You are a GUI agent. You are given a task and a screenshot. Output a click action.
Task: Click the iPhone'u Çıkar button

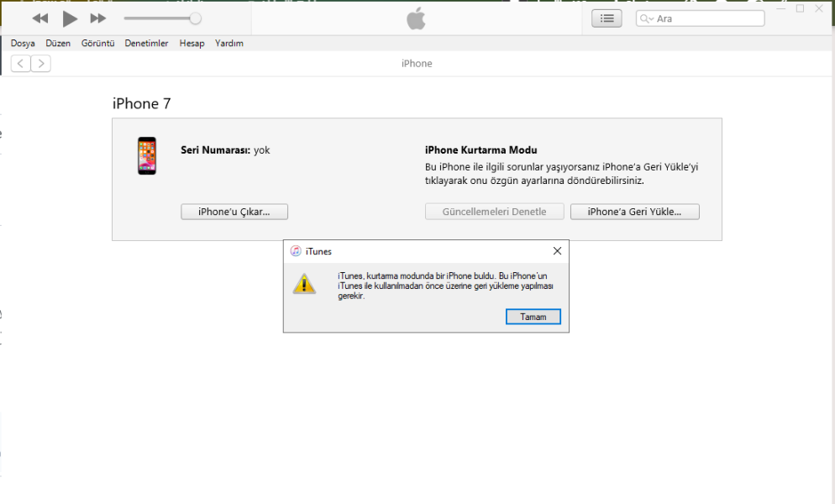coord(234,212)
